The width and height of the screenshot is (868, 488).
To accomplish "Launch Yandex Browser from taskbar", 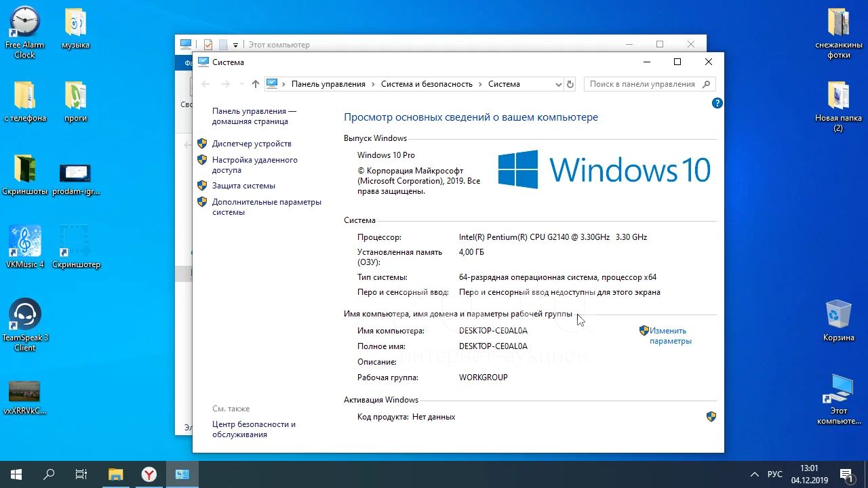I will point(149,474).
